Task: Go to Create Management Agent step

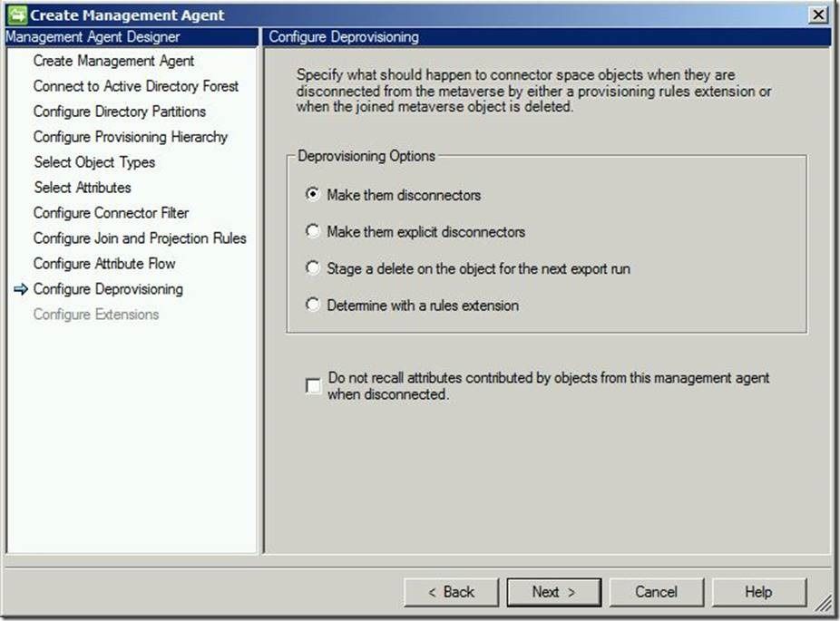Action: pos(113,61)
